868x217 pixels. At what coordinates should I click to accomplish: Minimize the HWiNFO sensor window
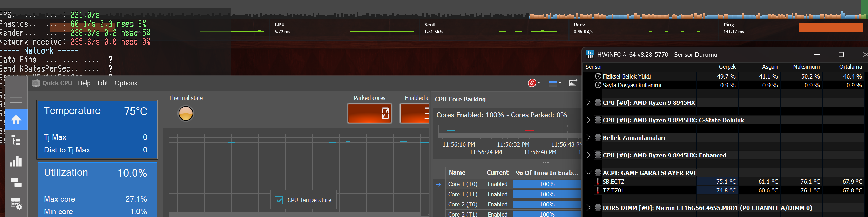pyautogui.click(x=817, y=54)
